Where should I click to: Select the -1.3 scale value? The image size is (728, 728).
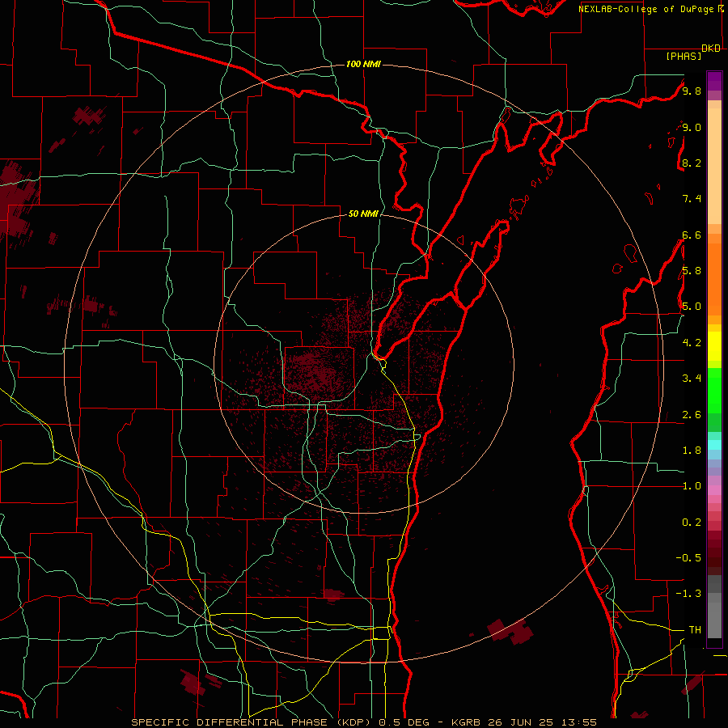[688, 594]
